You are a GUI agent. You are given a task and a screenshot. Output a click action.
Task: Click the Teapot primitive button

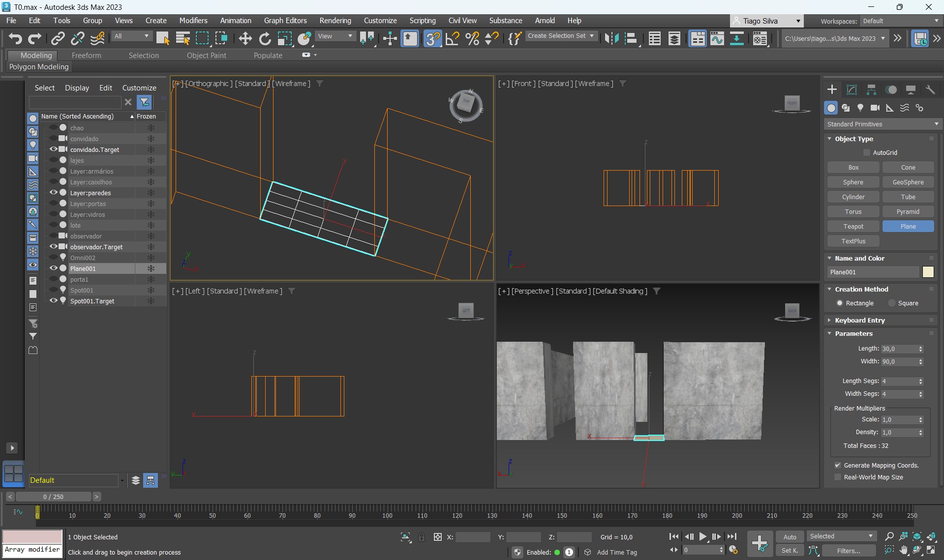tap(853, 227)
